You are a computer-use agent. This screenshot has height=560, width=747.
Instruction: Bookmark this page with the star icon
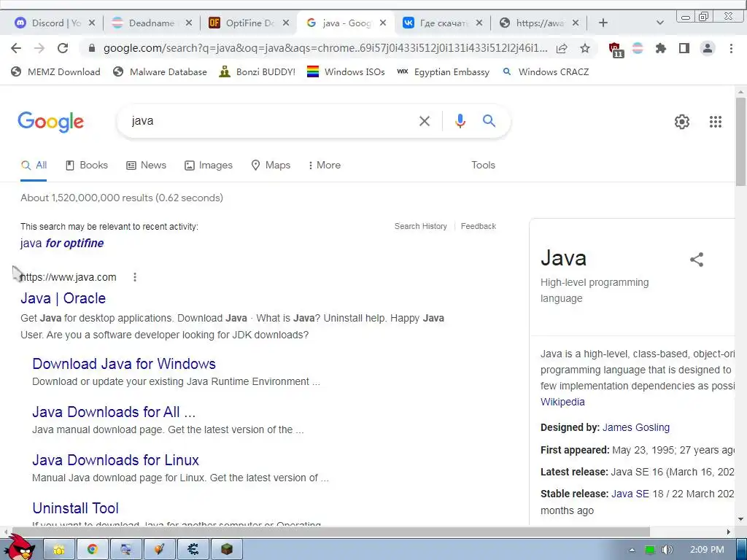pyautogui.click(x=585, y=48)
